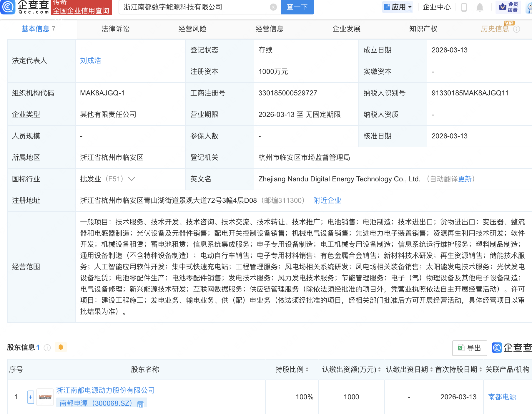532x414 pixels.
Task: Open the 应用 dropdown menu
Action: click(x=398, y=7)
